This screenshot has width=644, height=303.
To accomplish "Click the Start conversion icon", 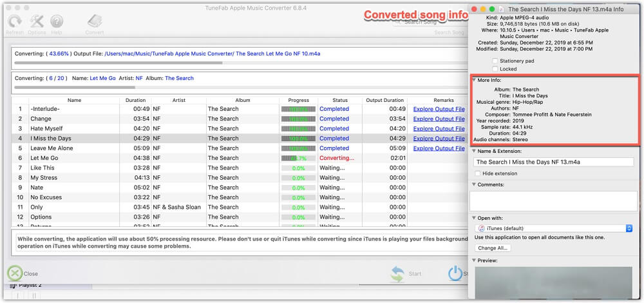I will [x=398, y=273].
